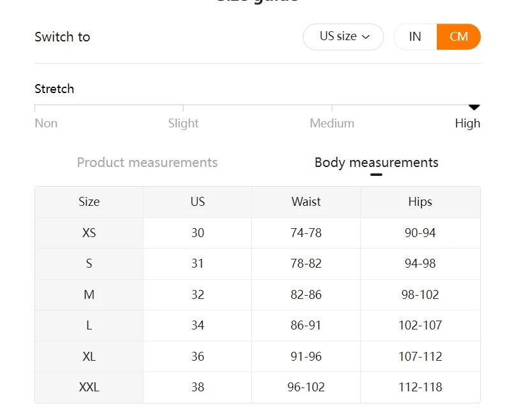Select the XS size row
The height and width of the screenshot is (420, 514).
click(x=89, y=233)
